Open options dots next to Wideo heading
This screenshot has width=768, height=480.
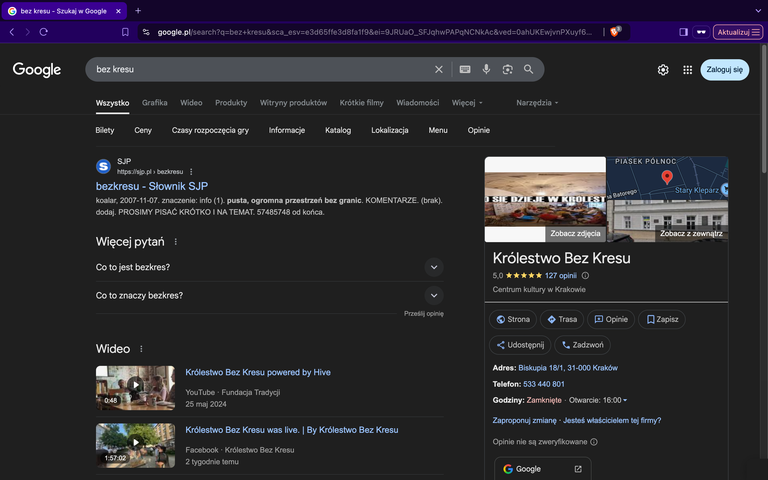pos(141,349)
